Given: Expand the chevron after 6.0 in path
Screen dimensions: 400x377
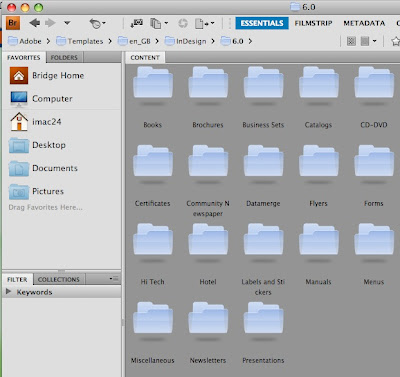Looking at the screenshot, I should 250,41.
